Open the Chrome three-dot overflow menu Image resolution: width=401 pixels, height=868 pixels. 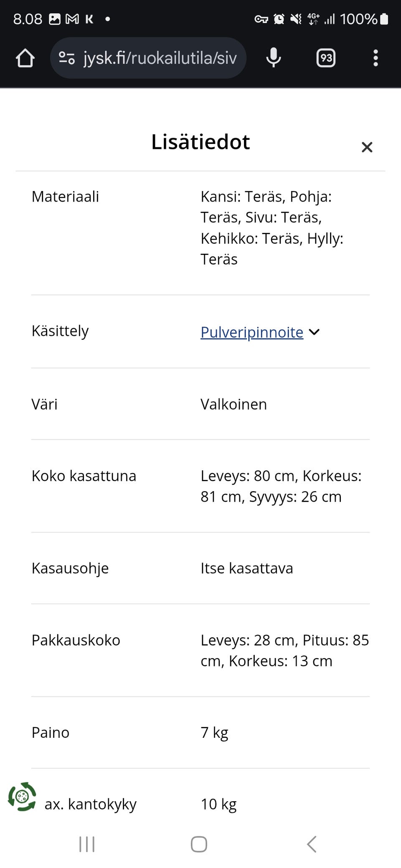pos(376,58)
